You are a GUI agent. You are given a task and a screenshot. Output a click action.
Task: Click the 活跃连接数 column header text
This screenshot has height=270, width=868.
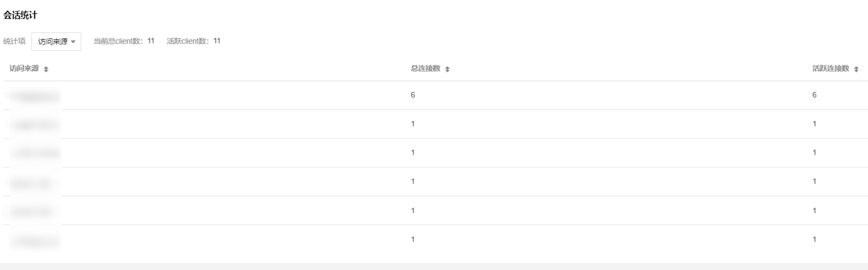pyautogui.click(x=830, y=68)
